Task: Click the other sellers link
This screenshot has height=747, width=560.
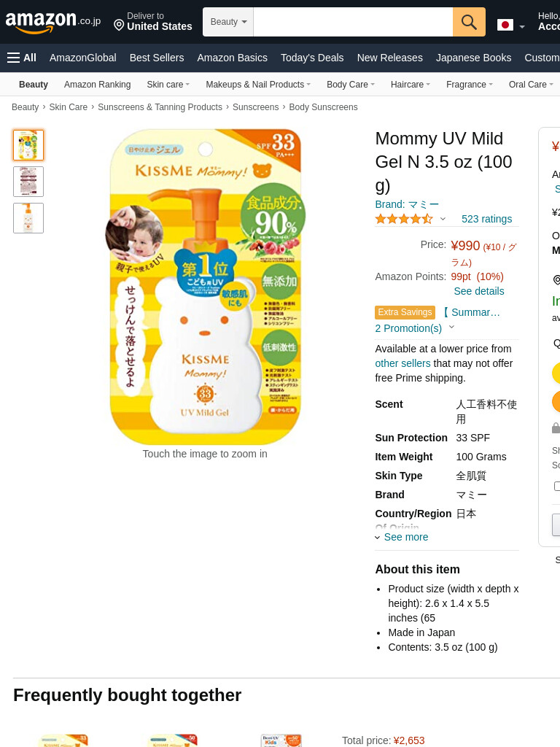Action: click(402, 363)
